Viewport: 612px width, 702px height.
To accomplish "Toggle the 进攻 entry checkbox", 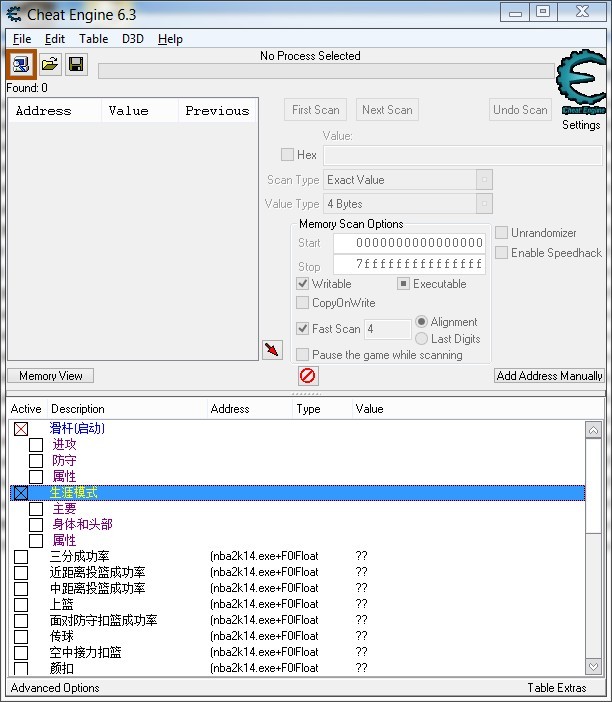I will 36,445.
